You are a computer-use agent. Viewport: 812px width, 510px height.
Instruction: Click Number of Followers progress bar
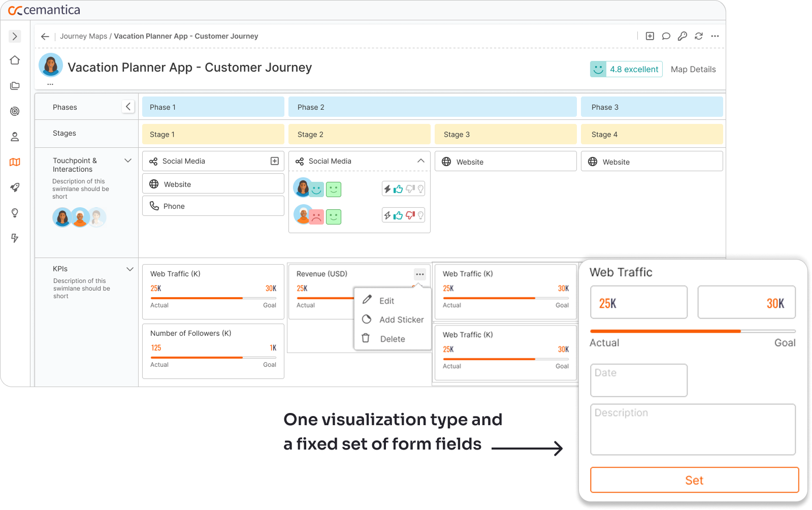tap(213, 358)
